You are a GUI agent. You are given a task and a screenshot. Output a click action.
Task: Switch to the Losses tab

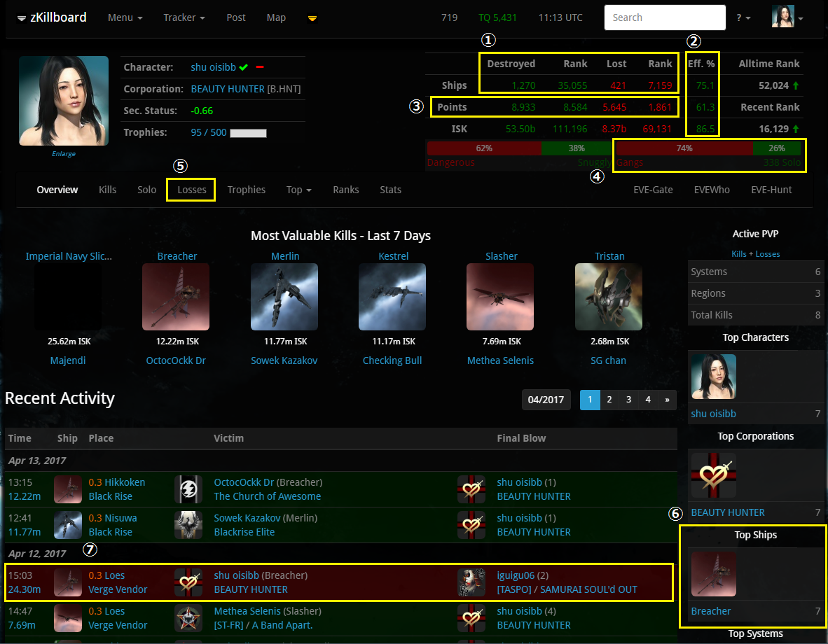coord(191,190)
